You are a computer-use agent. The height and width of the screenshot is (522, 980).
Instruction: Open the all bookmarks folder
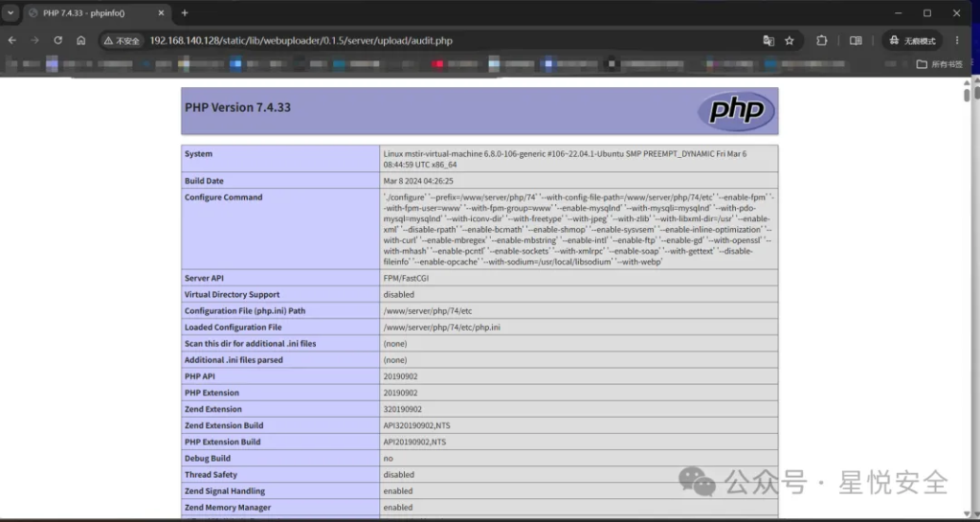(940, 64)
